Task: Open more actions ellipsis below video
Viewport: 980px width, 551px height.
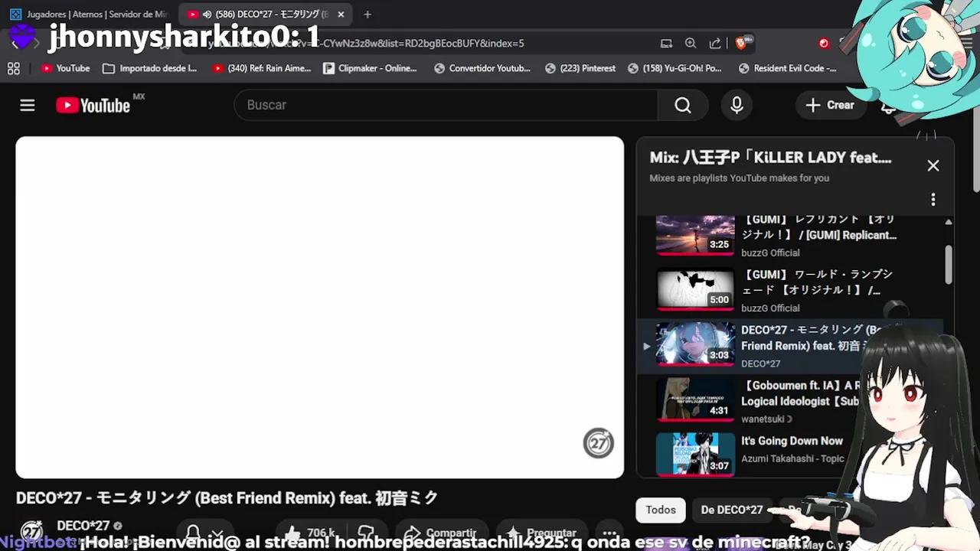Action: click(x=609, y=533)
